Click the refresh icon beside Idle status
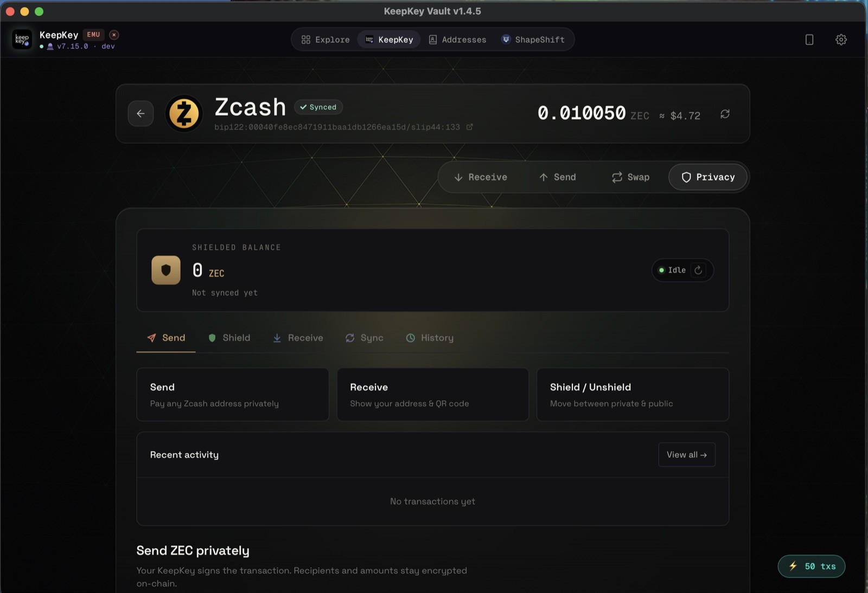This screenshot has height=593, width=868. 698,270
